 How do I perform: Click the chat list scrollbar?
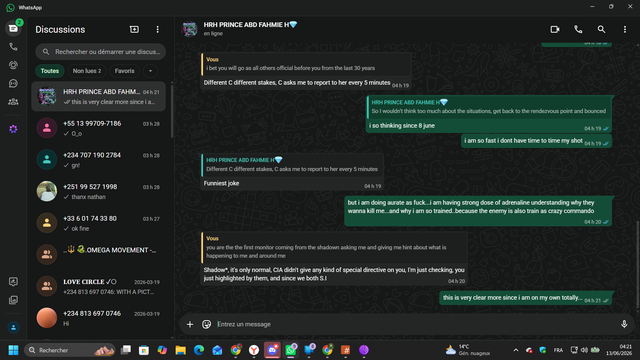point(172,110)
